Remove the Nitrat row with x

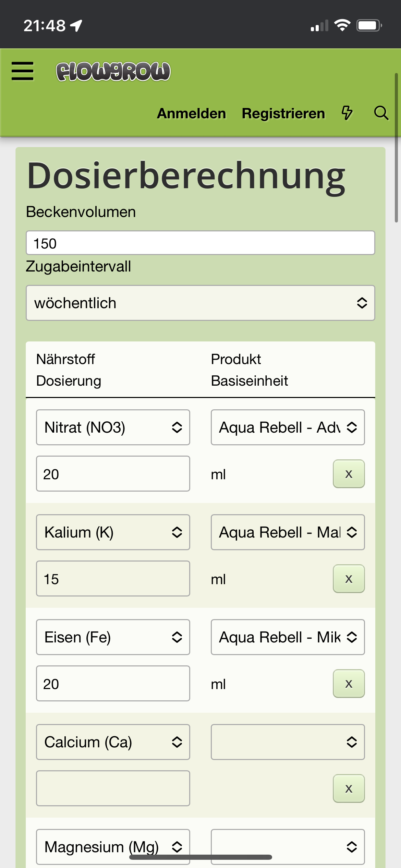pyautogui.click(x=349, y=474)
